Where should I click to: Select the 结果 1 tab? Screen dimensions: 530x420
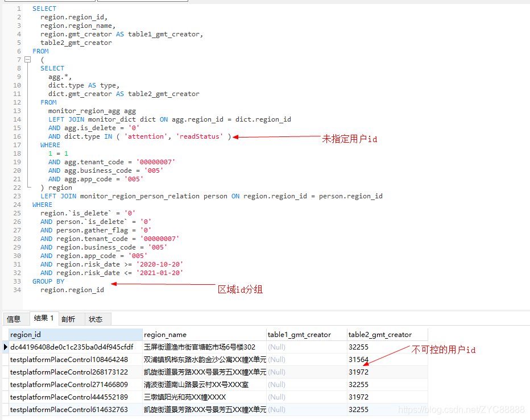44,318
